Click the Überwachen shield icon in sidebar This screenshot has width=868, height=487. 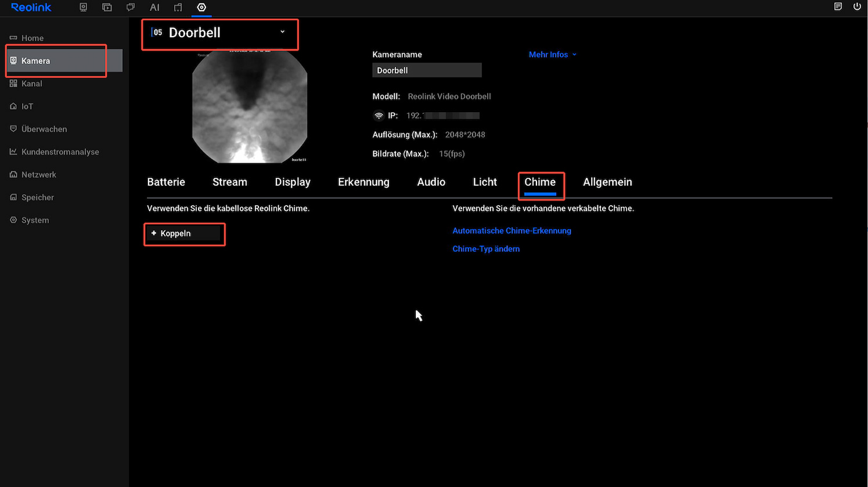13,128
